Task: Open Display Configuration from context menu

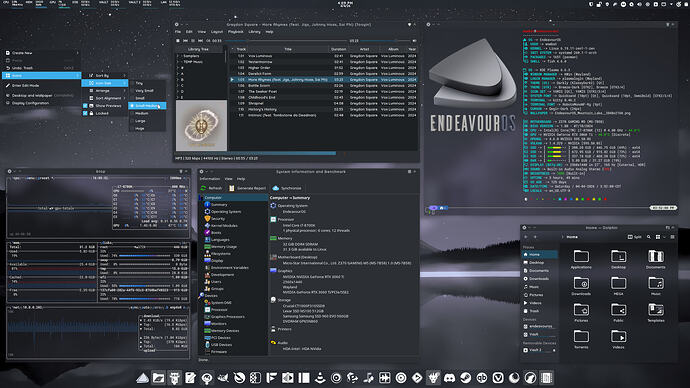Action: [42, 103]
